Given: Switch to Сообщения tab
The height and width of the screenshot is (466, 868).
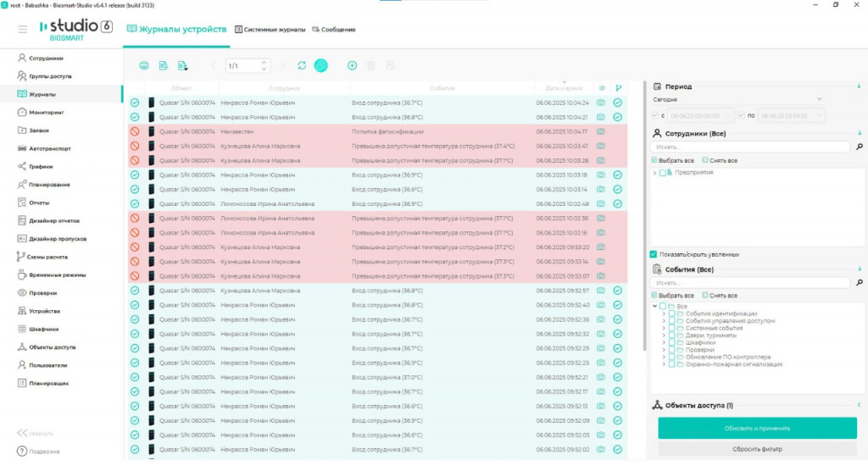Looking at the screenshot, I should [334, 30].
